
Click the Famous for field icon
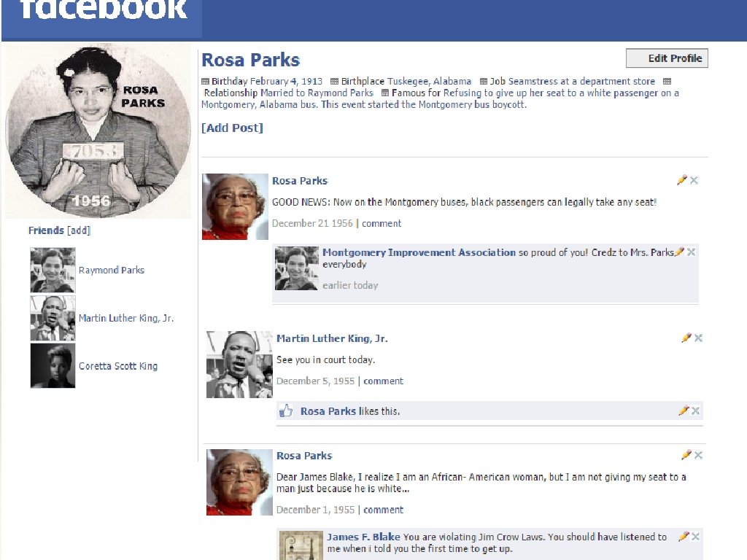point(385,93)
